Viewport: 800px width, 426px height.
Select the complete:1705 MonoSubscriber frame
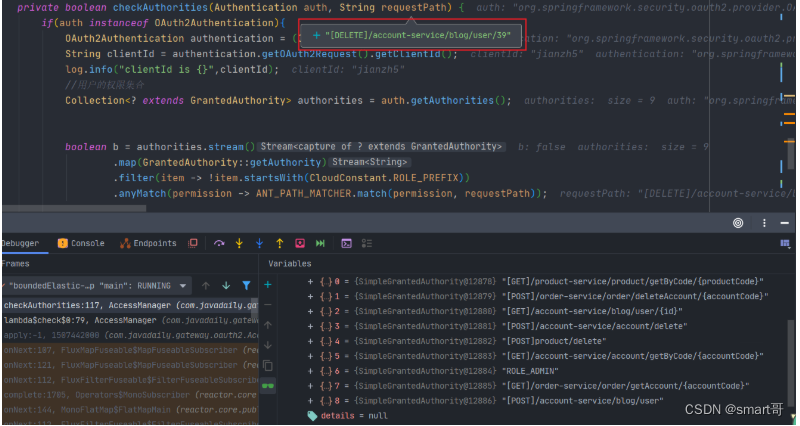click(x=130, y=395)
